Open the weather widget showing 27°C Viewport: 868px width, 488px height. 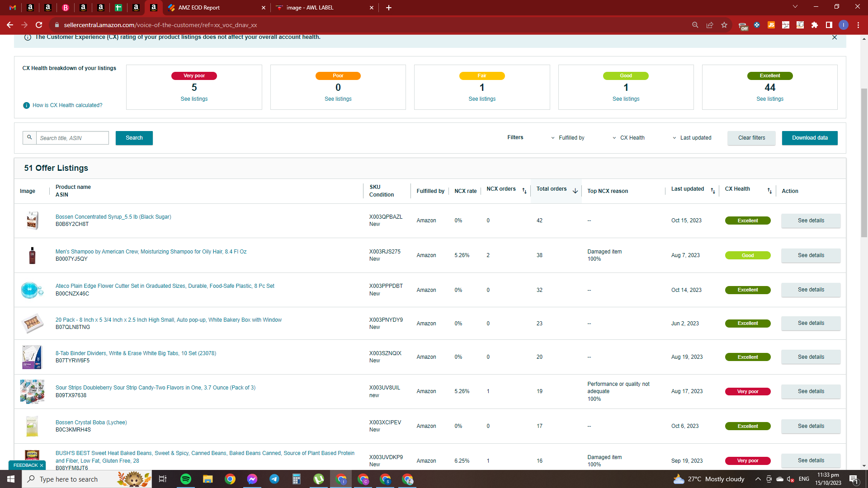click(709, 479)
